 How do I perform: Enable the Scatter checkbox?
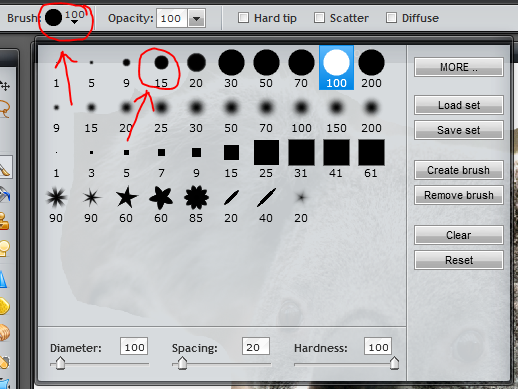pyautogui.click(x=319, y=18)
